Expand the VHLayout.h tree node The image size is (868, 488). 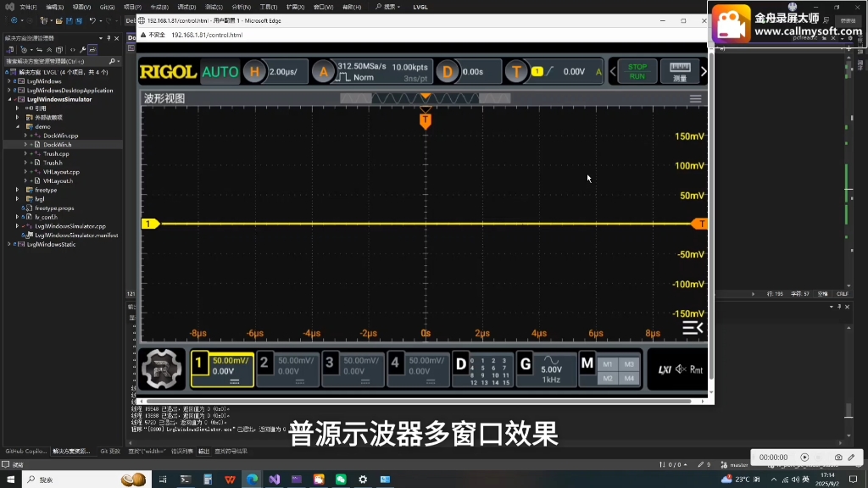point(25,181)
